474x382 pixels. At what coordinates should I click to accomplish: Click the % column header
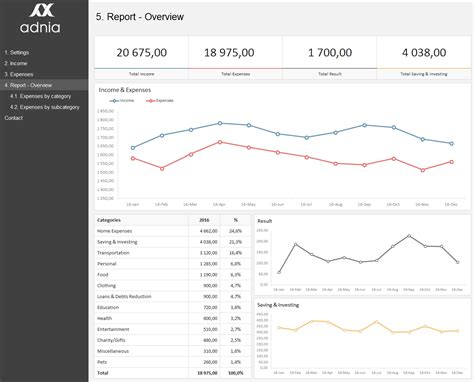(236, 220)
